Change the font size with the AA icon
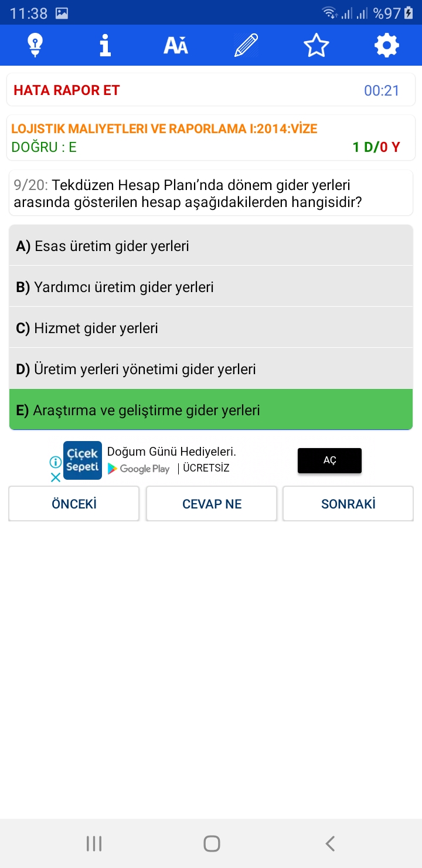Viewport: 422px width, 868px height. pos(176,45)
